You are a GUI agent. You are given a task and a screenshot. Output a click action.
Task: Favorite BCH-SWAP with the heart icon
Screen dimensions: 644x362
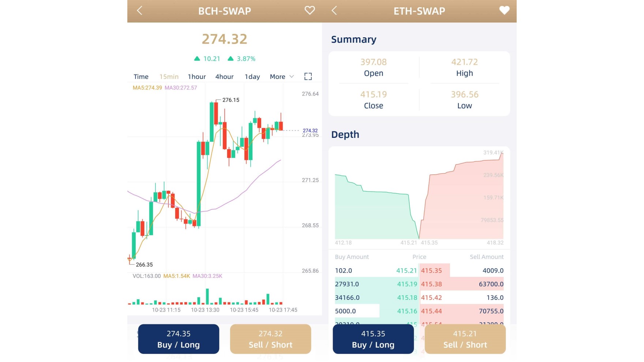310,11
